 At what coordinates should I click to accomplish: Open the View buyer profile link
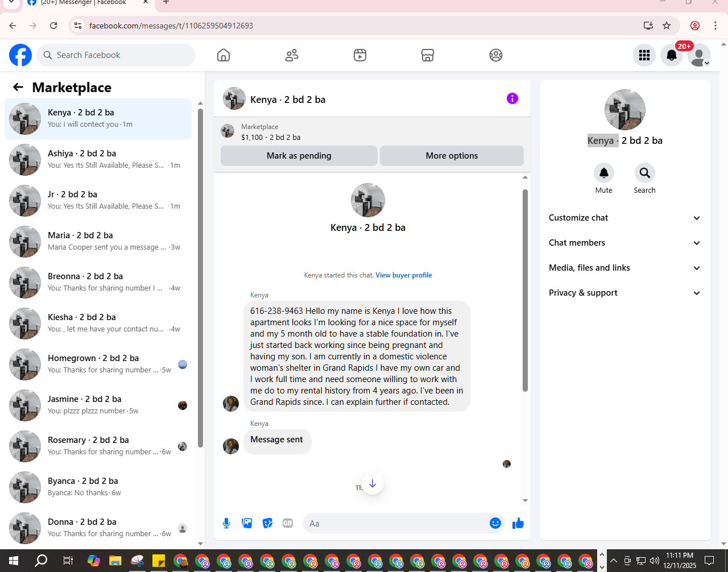[404, 275]
